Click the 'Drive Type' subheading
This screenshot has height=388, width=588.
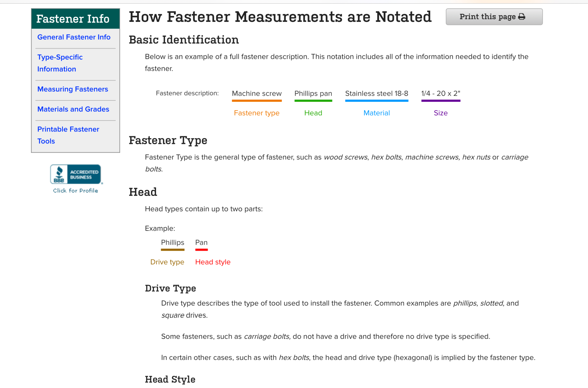pos(170,288)
